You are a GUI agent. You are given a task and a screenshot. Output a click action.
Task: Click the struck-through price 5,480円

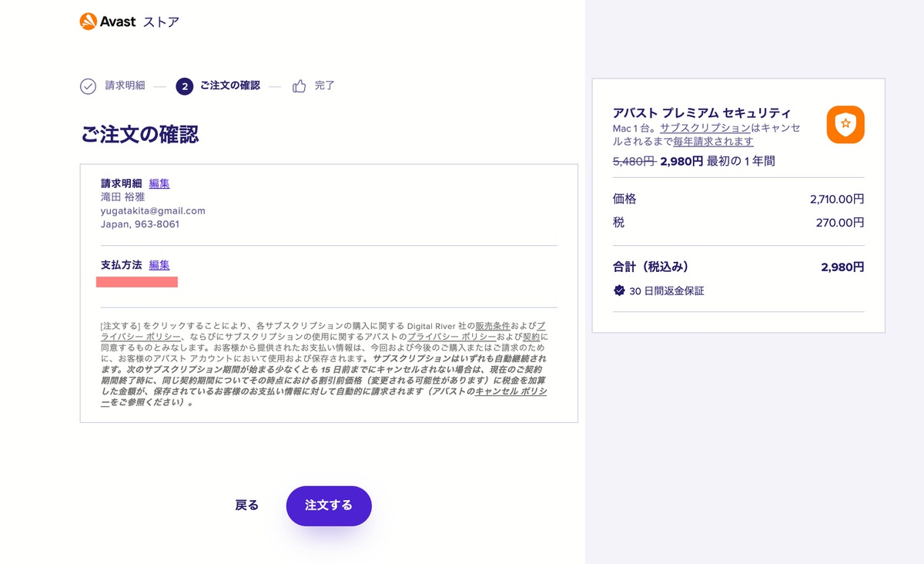[634, 161]
